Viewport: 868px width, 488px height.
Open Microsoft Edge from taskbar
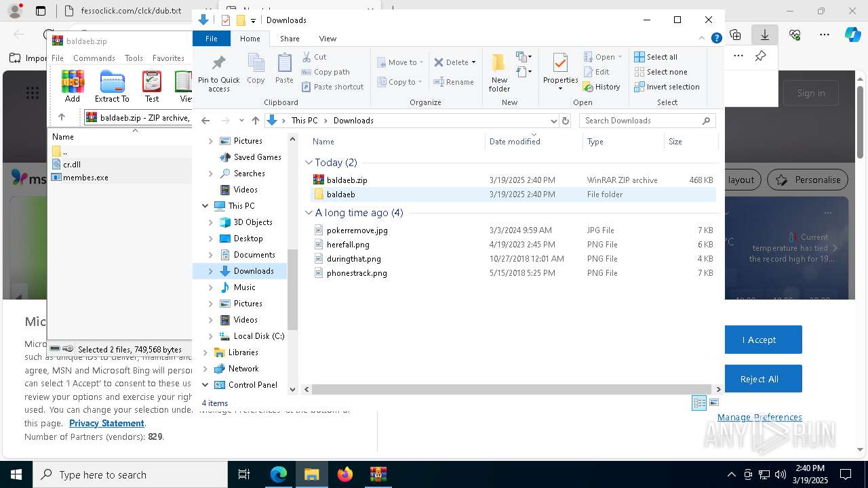279,474
